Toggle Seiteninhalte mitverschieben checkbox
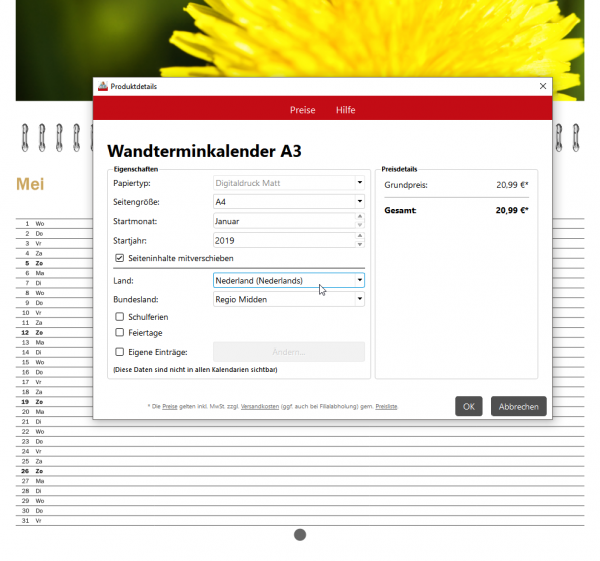The image size is (600, 561). click(x=120, y=258)
